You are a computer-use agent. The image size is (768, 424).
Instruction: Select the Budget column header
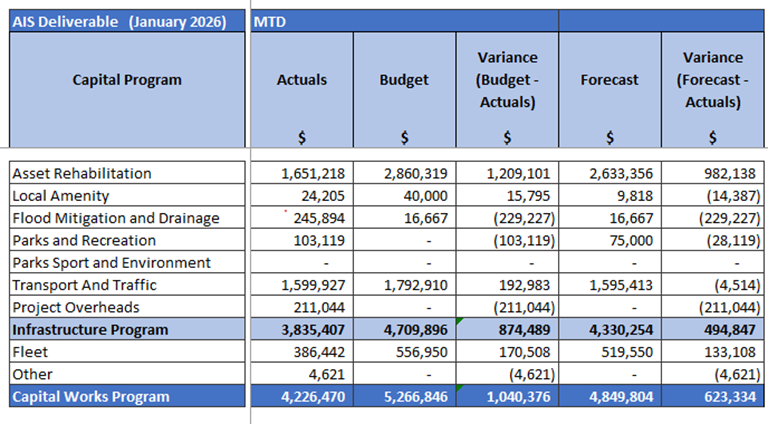pyautogui.click(x=404, y=80)
